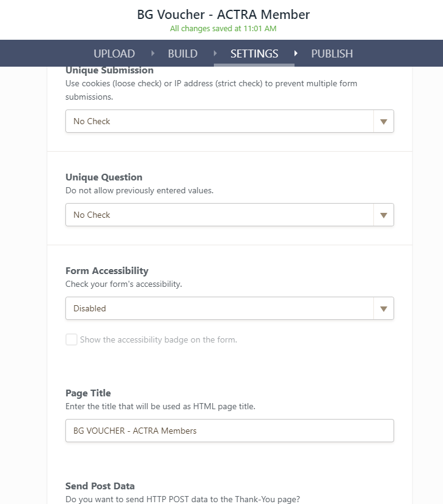Select the active SETTINGS step
The height and width of the screenshot is (504, 443).
point(254,54)
